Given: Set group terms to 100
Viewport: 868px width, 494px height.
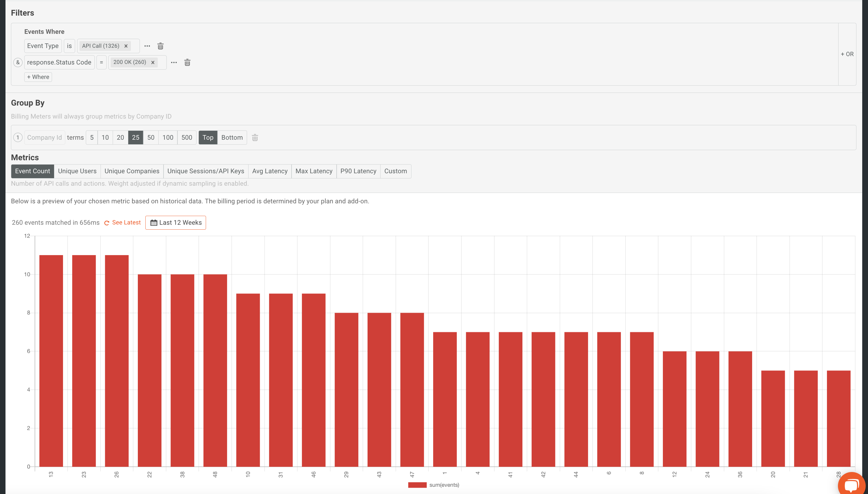Looking at the screenshot, I should (168, 137).
